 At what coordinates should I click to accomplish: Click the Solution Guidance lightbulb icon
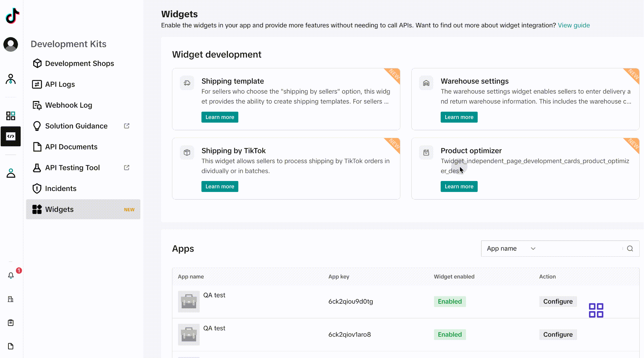(x=37, y=126)
